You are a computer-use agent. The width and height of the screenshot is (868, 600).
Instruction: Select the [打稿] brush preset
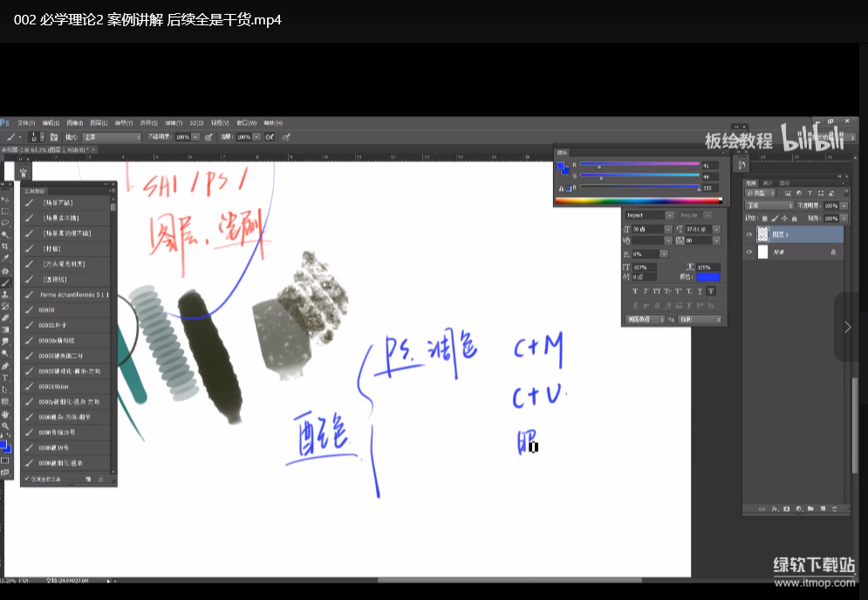pos(66,249)
